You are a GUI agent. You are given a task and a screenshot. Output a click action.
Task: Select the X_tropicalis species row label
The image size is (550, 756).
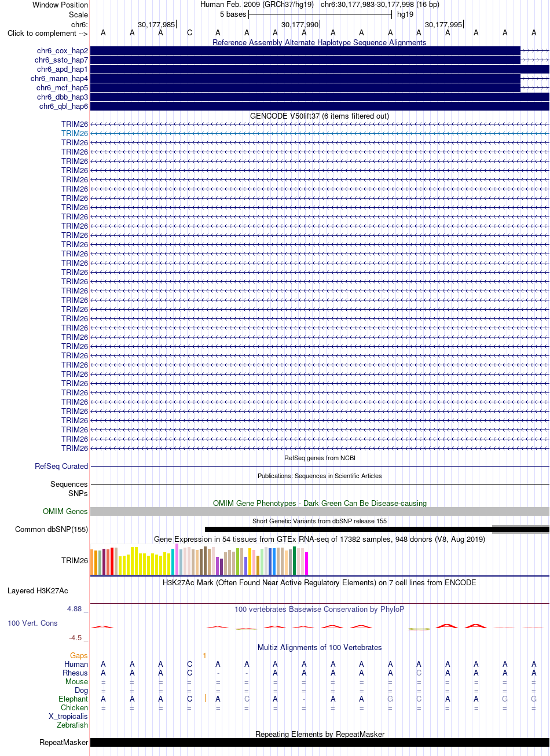68,716
